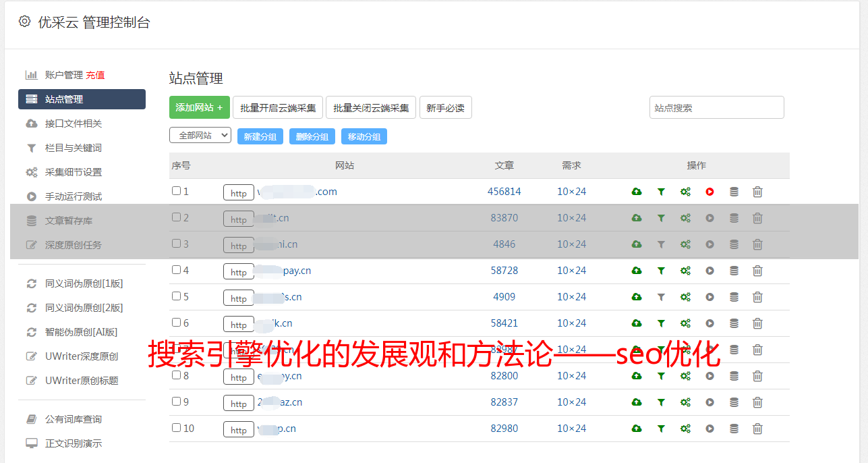Screen dimensions: 868x463
Task: Open 公有词库查询 in the sidebar
Action: [x=74, y=419]
